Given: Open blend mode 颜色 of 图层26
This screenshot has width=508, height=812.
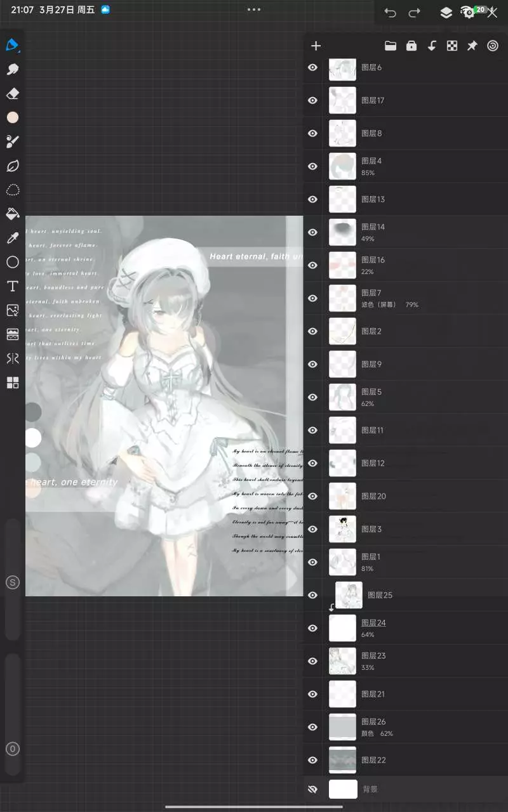Looking at the screenshot, I should pos(368,734).
